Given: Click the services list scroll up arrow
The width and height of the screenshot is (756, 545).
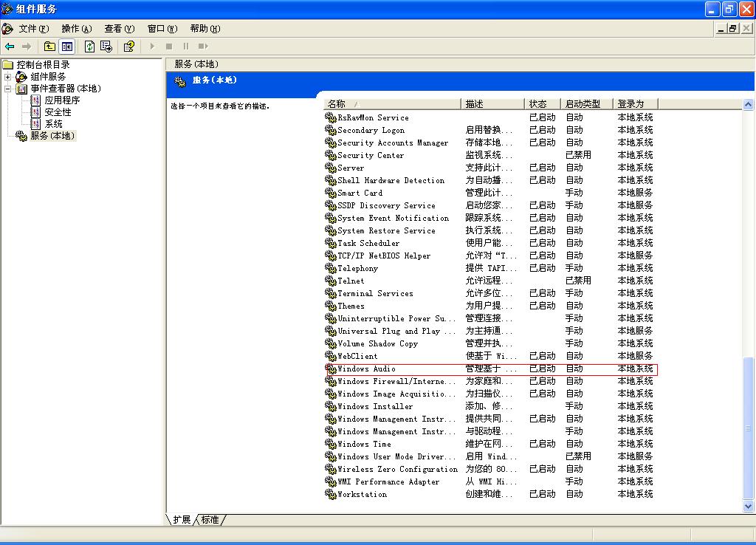Looking at the screenshot, I should pyautogui.click(x=748, y=103).
